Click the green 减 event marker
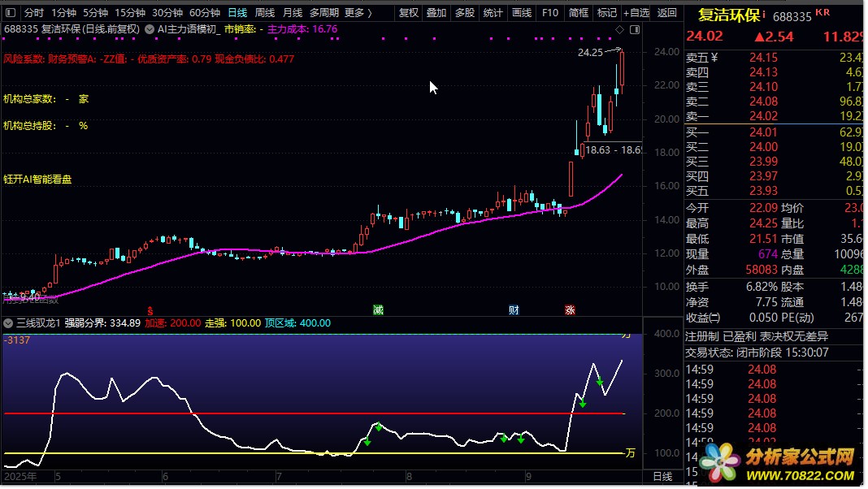Screen dimensions: 868x489 [x=378, y=310]
